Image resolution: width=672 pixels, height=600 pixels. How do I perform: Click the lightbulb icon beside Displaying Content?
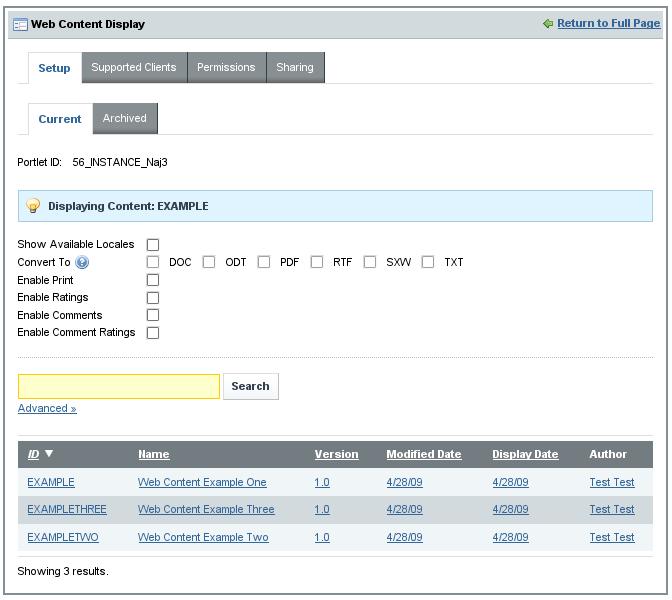[x=33, y=206]
